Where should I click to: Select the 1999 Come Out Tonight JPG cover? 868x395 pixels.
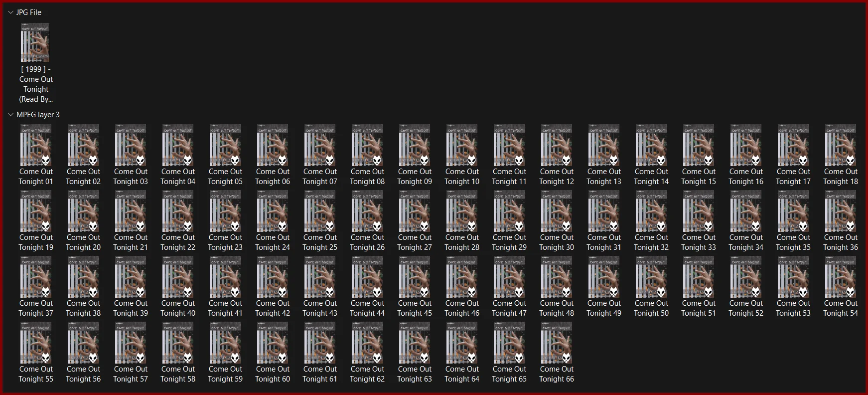(35, 43)
